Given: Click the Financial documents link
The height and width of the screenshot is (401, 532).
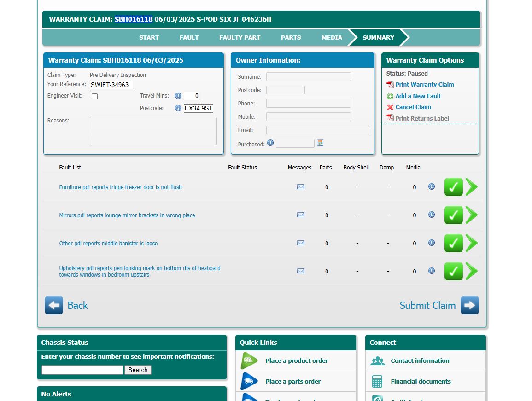Looking at the screenshot, I should (421, 381).
